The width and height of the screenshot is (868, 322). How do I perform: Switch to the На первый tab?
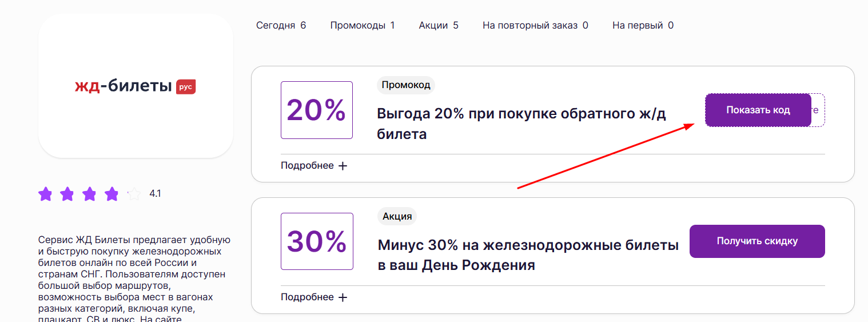tap(643, 25)
